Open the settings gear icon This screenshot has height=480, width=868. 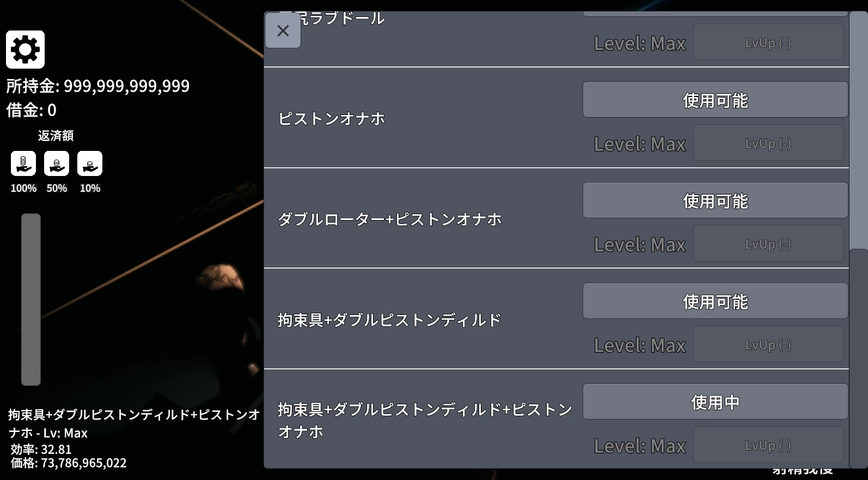click(x=25, y=50)
